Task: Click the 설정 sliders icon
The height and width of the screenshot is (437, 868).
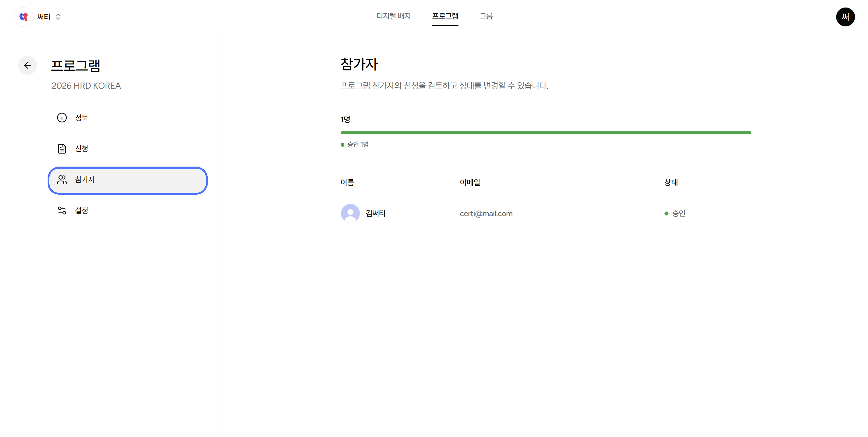Action: [x=62, y=210]
